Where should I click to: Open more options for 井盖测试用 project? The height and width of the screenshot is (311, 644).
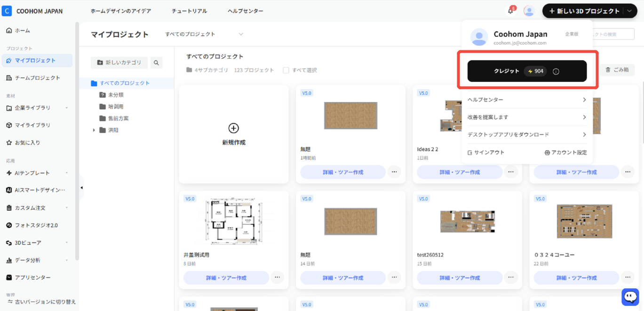[x=278, y=278]
